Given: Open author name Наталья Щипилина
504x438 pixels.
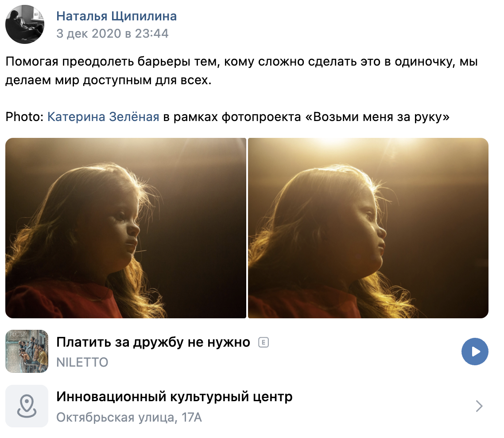Looking at the screenshot, I should click(x=116, y=16).
